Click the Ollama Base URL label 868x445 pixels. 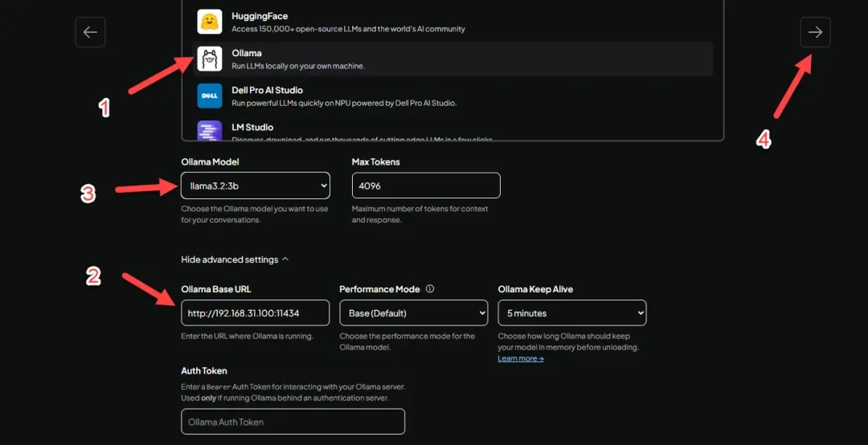pos(216,289)
